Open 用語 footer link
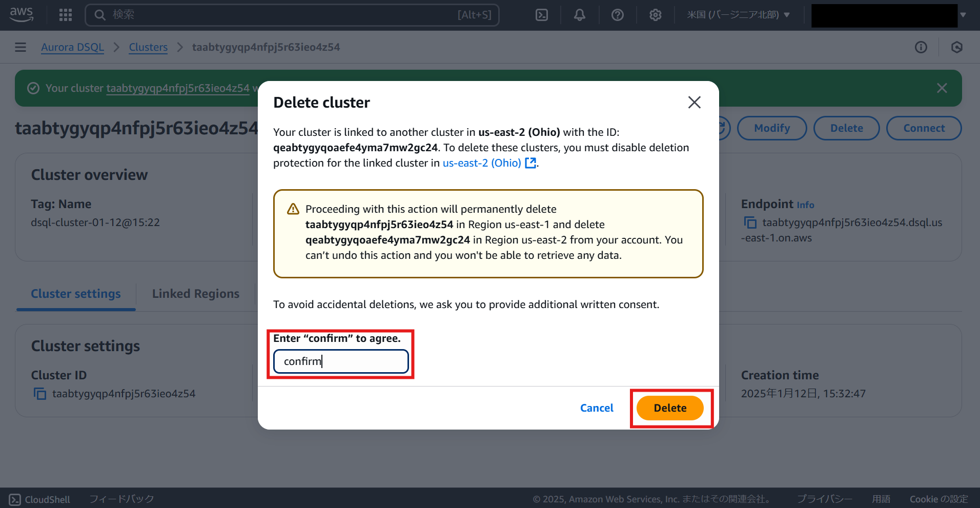Viewport: 980px width, 508px height. tap(881, 499)
